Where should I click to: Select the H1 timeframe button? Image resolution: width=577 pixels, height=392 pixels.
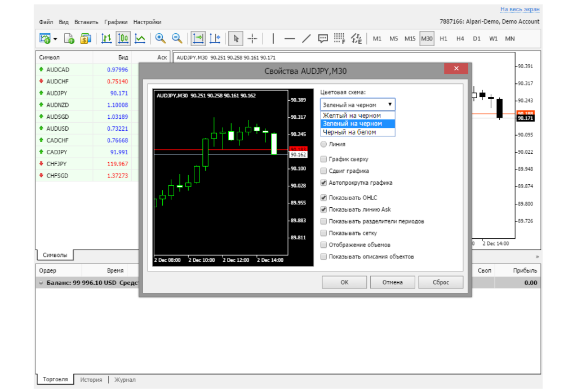(443, 38)
